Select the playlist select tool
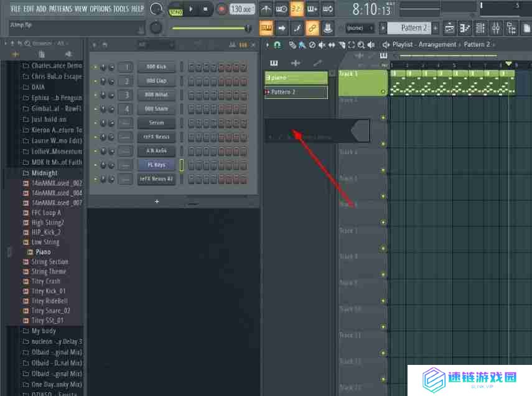The width and height of the screenshot is (532, 396). click(x=351, y=44)
